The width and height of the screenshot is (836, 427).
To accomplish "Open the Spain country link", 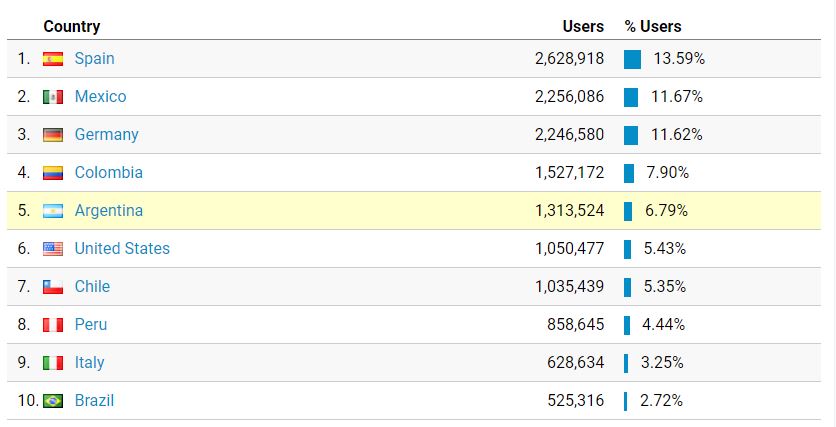I will [94, 58].
